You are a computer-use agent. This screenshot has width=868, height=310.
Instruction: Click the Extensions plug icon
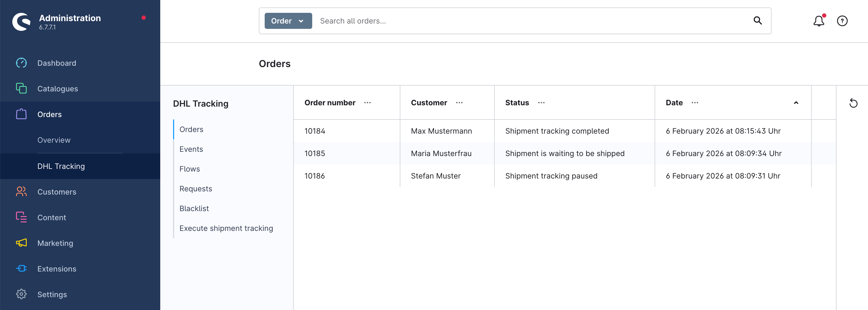21,269
